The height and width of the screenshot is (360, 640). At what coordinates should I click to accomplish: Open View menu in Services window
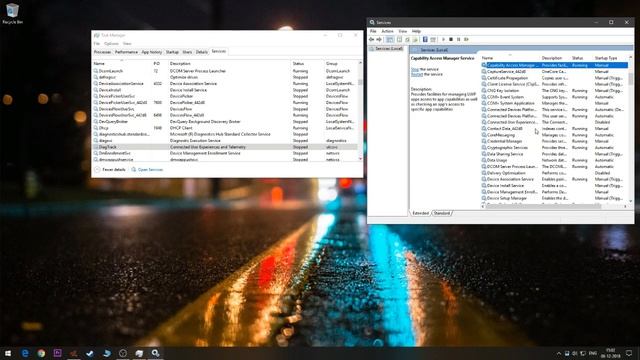point(403,31)
